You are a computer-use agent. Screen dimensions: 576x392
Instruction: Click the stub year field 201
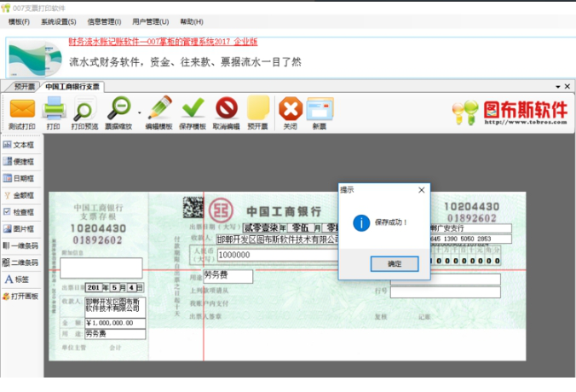[94, 287]
